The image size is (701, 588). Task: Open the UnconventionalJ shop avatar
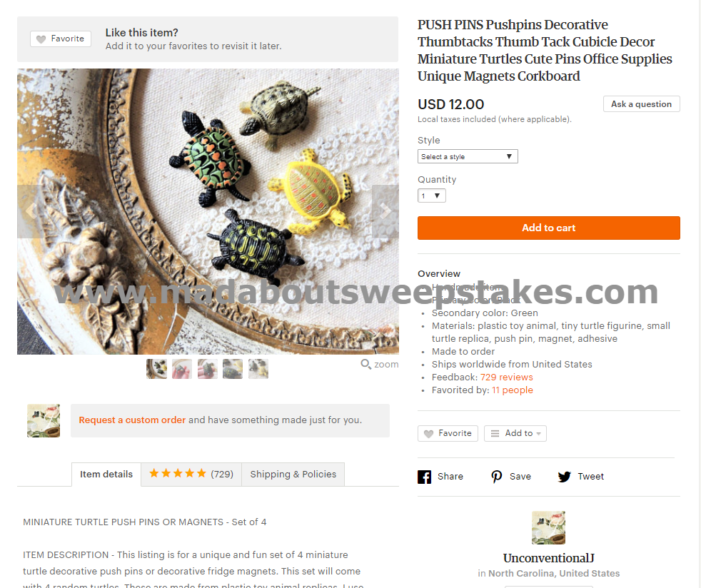click(548, 527)
